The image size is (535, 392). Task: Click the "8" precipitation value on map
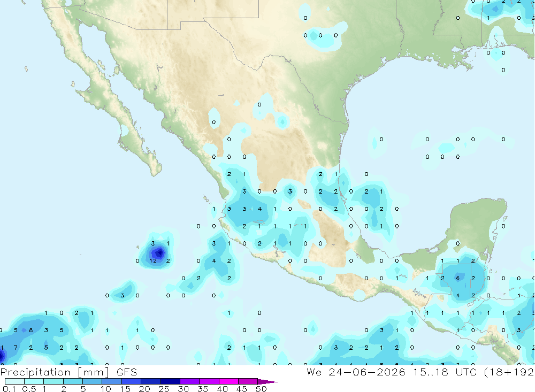click(30, 330)
